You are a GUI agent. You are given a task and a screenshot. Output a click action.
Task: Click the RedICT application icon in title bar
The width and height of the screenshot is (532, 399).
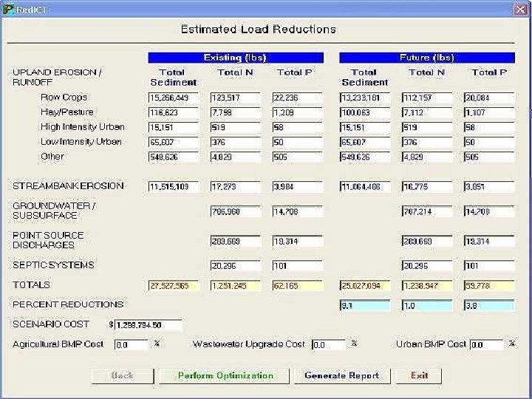(x=8, y=8)
